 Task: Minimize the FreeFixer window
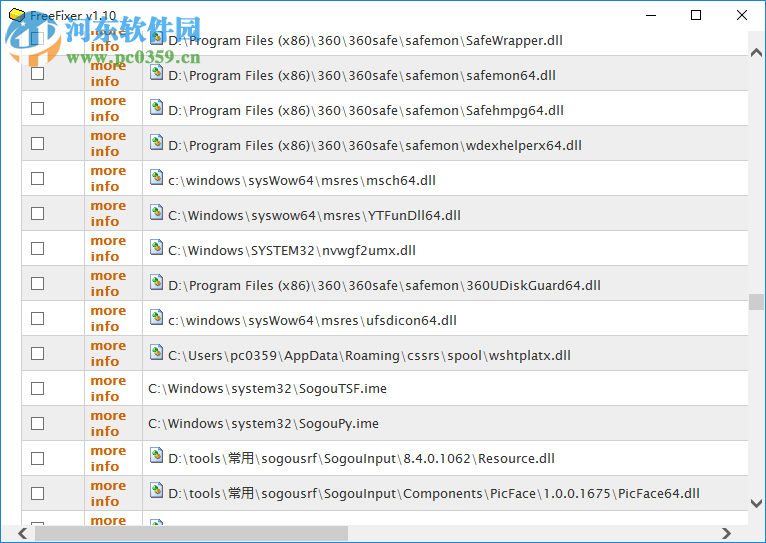(x=651, y=15)
